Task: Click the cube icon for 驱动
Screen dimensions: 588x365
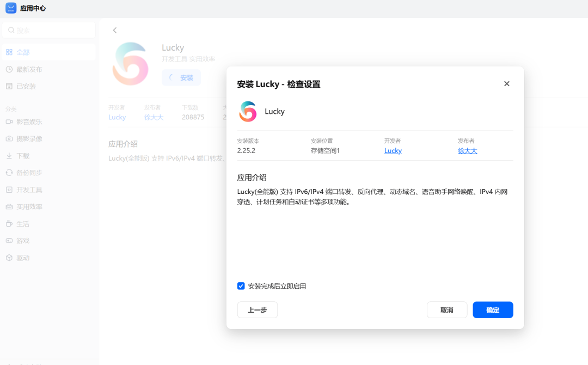Action: tap(9, 258)
